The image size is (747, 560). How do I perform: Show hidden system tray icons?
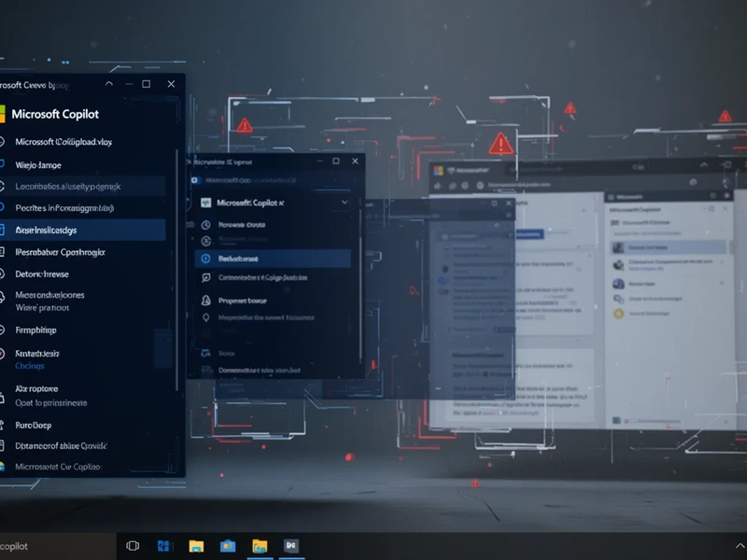(x=740, y=546)
